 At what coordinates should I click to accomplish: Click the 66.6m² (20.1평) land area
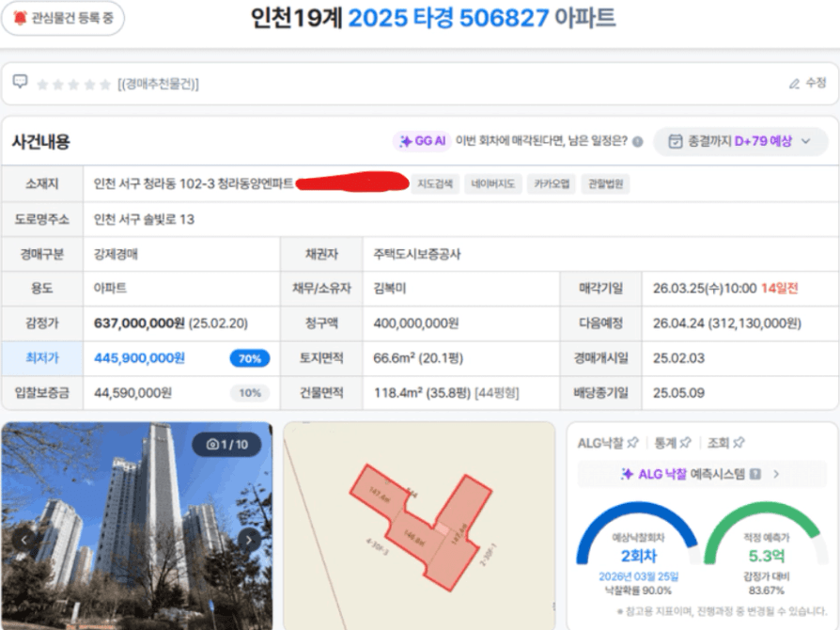418,358
